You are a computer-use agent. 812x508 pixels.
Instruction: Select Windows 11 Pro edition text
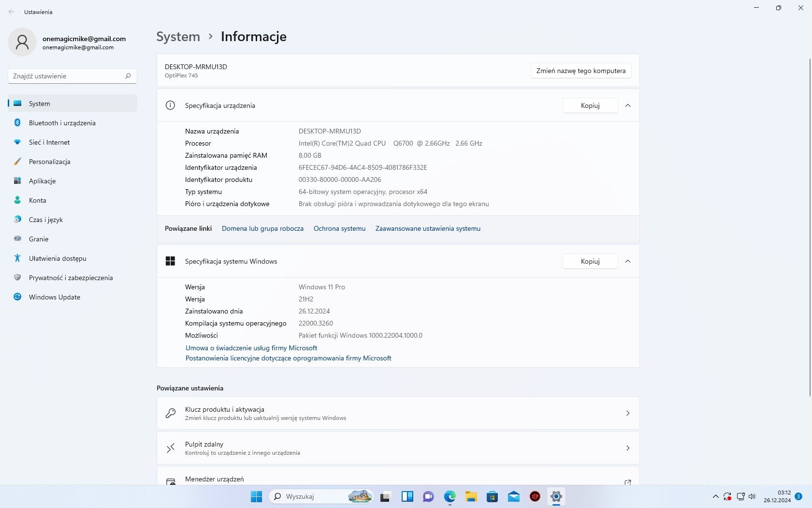coord(322,287)
